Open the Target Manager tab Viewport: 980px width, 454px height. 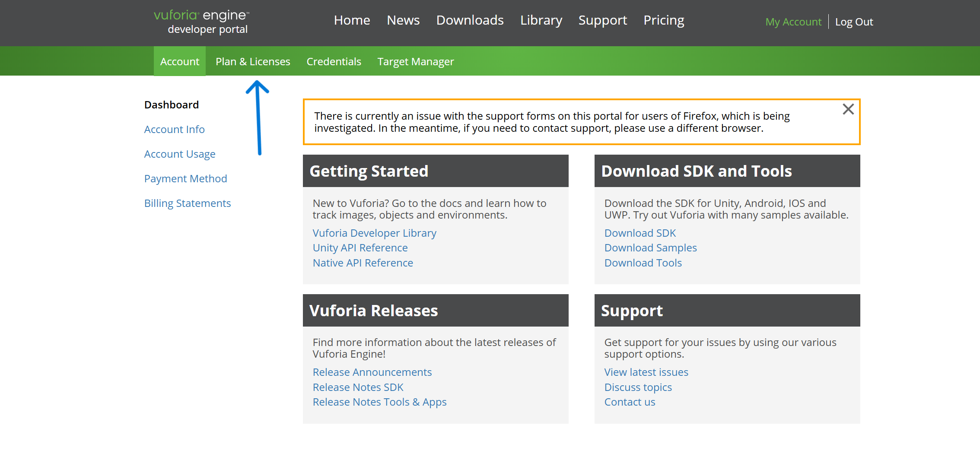pos(416,62)
